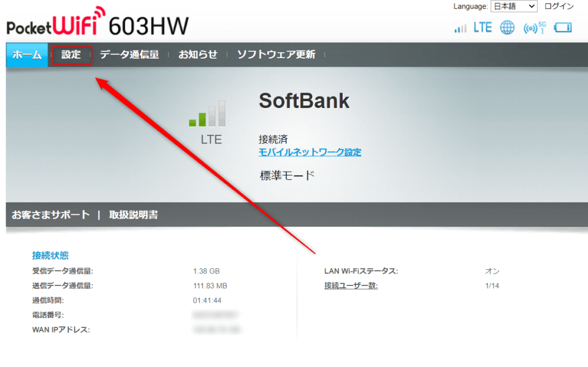Open the データ通信量 tab
This screenshot has height=367, width=588.
coord(129,55)
